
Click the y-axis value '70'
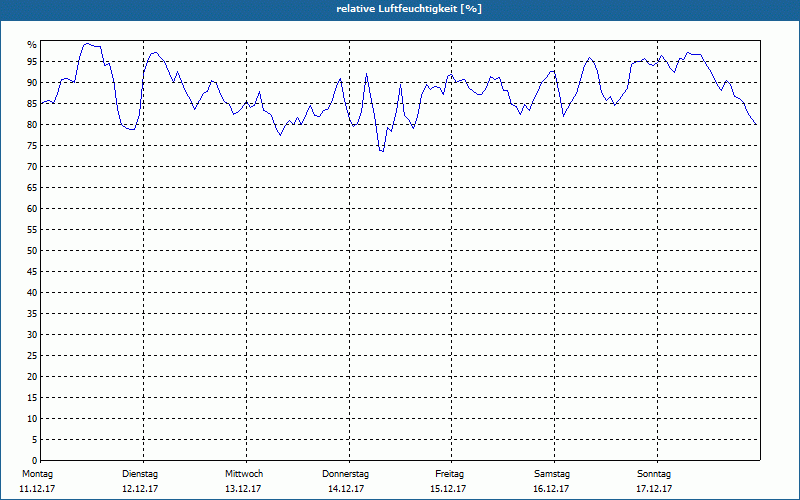click(32, 167)
